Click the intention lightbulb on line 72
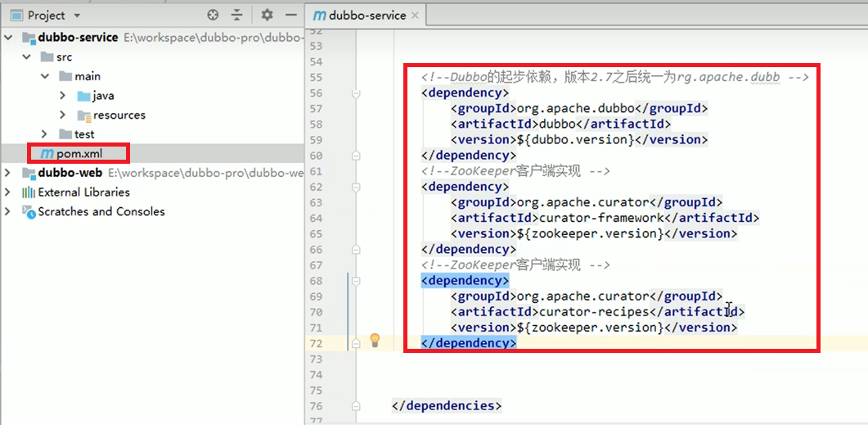Screen dimensions: 868x425 [375, 340]
